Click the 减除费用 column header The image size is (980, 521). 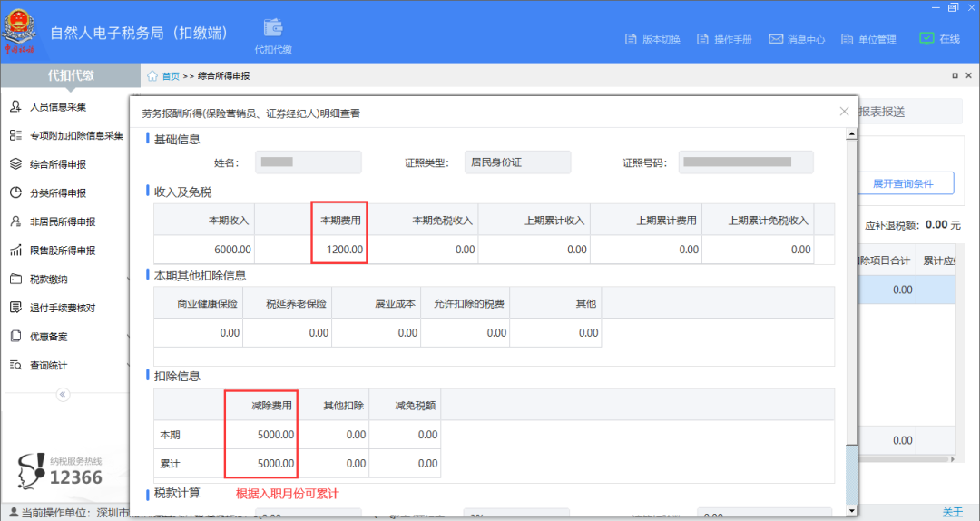coord(271,406)
